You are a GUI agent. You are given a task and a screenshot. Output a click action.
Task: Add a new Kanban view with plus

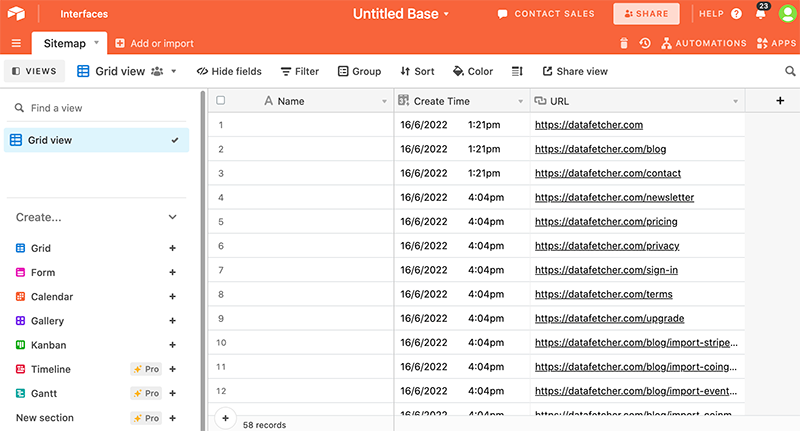coord(172,345)
